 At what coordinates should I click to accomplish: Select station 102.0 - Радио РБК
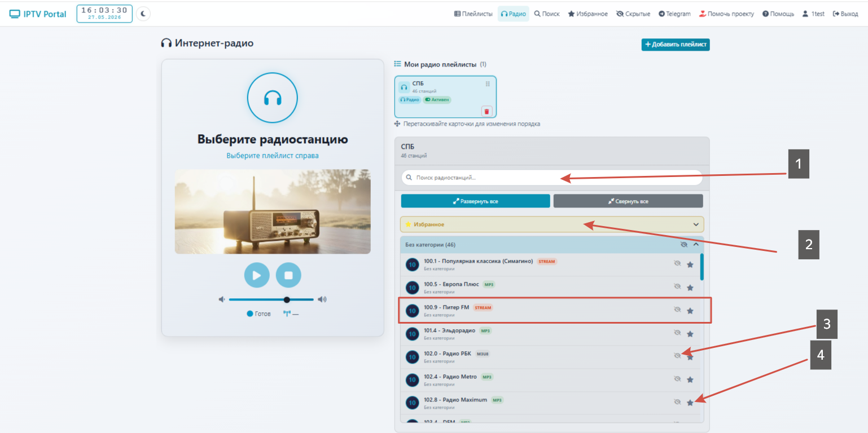(x=550, y=357)
